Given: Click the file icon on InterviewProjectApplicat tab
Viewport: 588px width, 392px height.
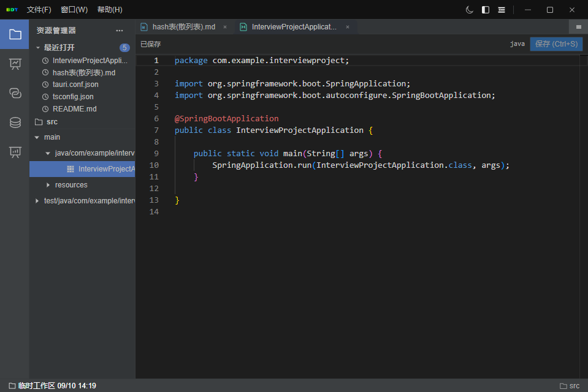Looking at the screenshot, I should tap(243, 27).
